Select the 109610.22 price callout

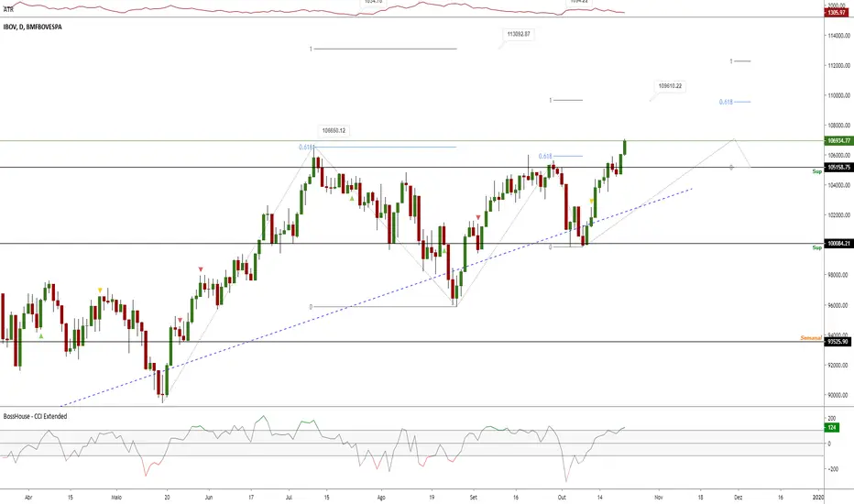[x=670, y=86]
